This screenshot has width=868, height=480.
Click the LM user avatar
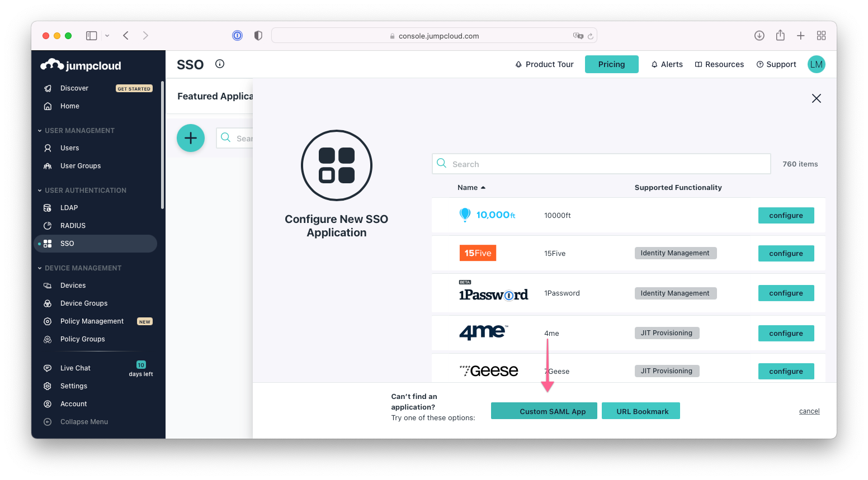pos(816,64)
